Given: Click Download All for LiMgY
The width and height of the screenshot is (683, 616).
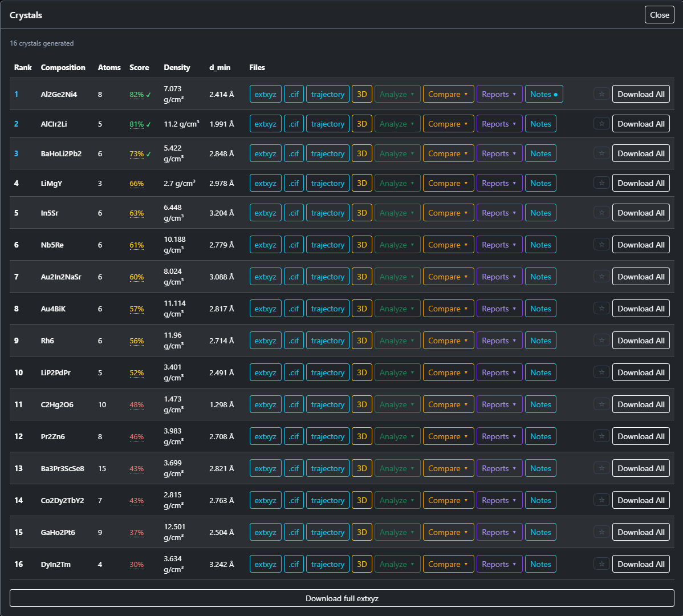Looking at the screenshot, I should [x=641, y=183].
